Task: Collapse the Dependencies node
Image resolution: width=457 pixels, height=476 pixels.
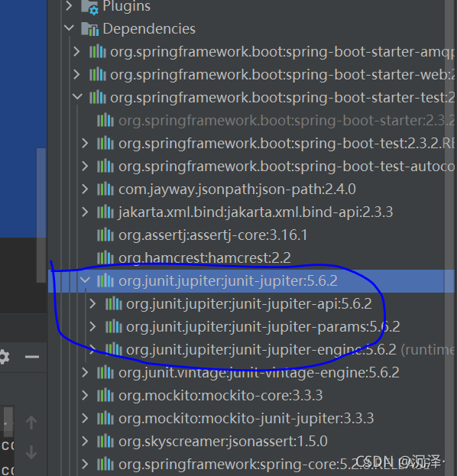Action: [70, 28]
